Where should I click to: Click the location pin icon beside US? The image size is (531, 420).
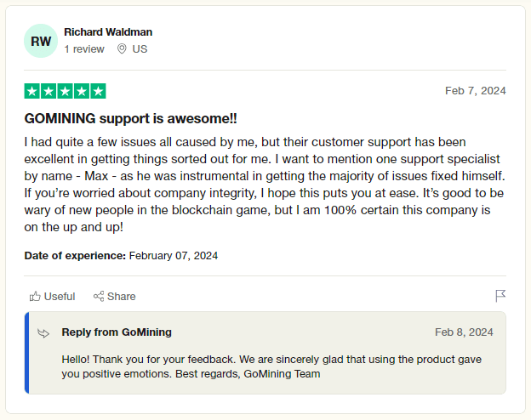pos(122,49)
